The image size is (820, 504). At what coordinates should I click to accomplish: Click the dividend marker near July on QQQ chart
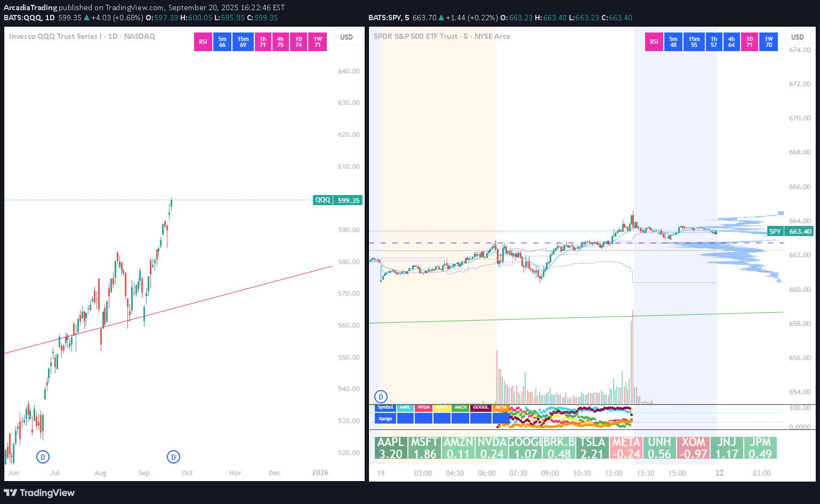[43, 457]
